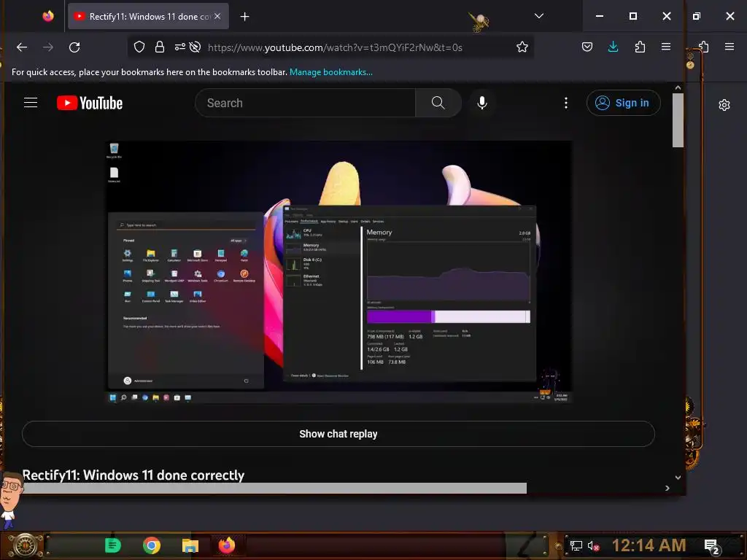Open the Firefox View icon
This screenshot has height=560, width=747.
pyautogui.click(x=48, y=16)
